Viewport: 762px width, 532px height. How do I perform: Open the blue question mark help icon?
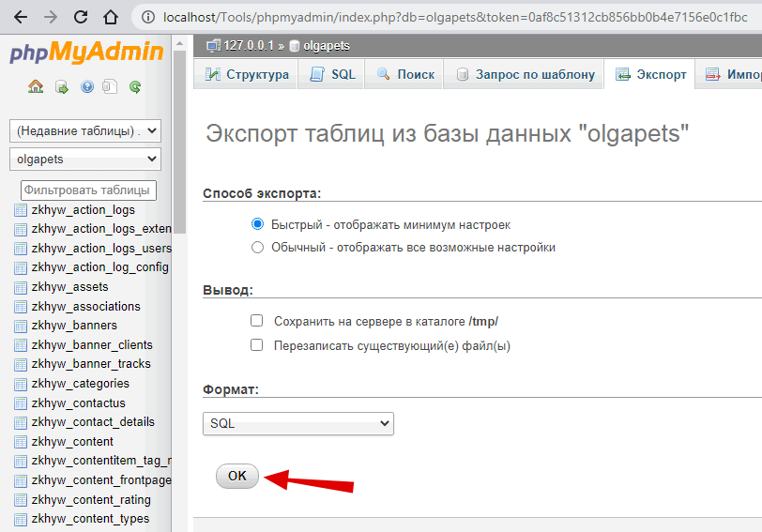[x=87, y=87]
